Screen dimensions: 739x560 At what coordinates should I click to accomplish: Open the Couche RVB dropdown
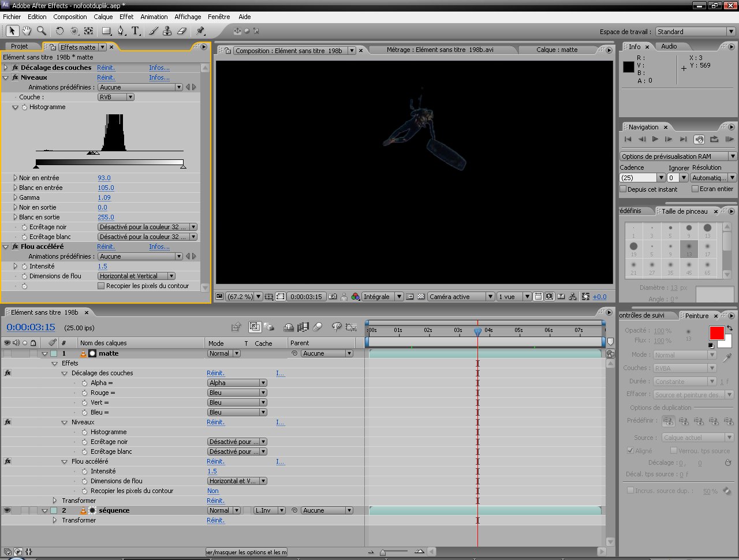(x=116, y=97)
